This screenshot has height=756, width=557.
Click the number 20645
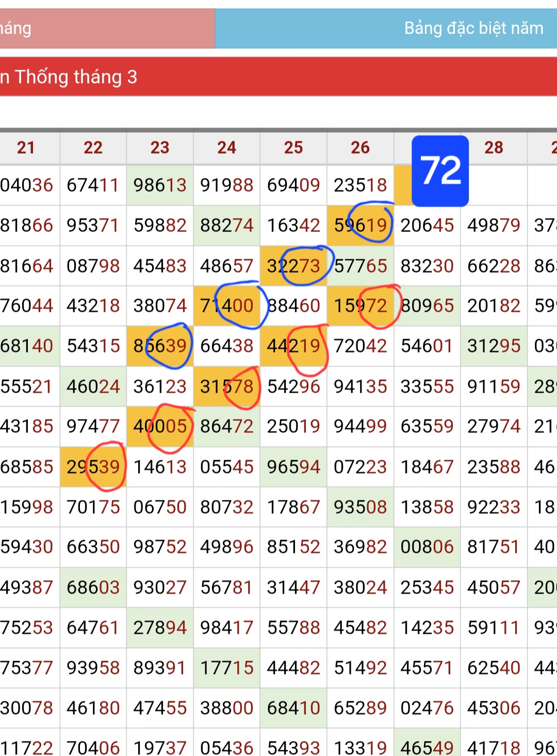427,225
